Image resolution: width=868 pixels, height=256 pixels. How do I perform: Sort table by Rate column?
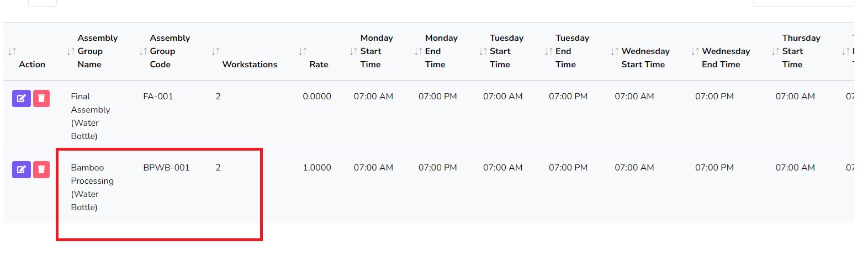point(303,51)
